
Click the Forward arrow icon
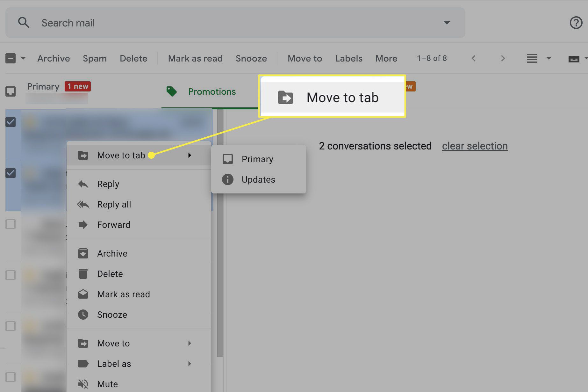coord(83,225)
